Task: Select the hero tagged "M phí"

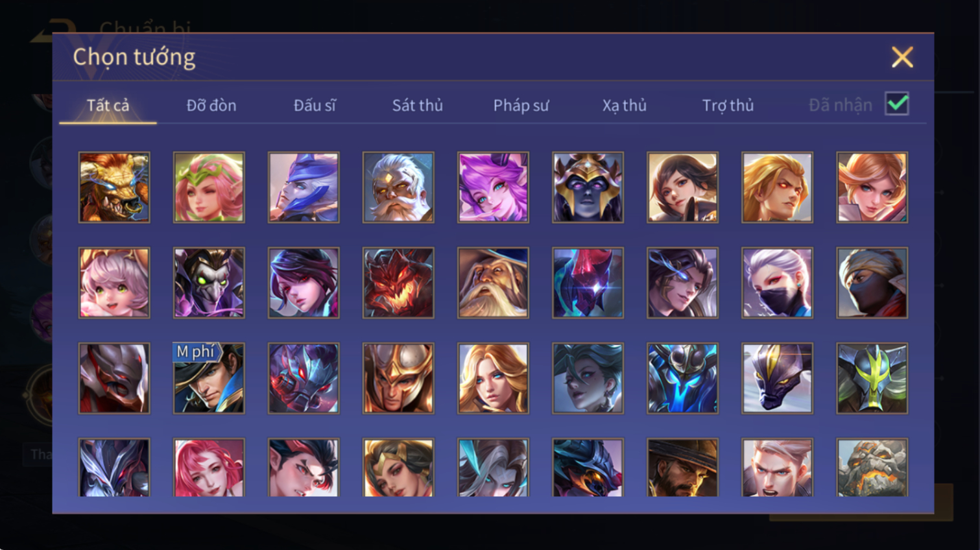Action: pyautogui.click(x=209, y=378)
